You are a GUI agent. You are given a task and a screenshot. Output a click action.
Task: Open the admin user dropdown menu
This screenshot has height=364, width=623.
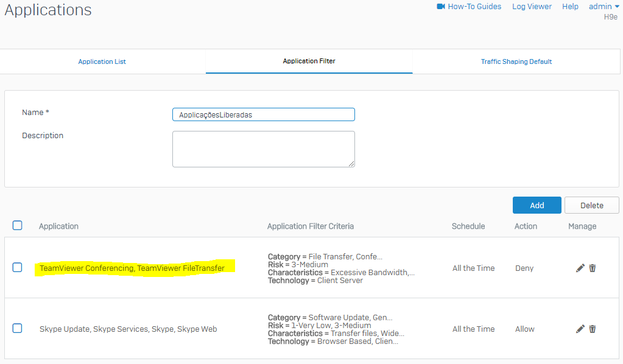(x=604, y=6)
